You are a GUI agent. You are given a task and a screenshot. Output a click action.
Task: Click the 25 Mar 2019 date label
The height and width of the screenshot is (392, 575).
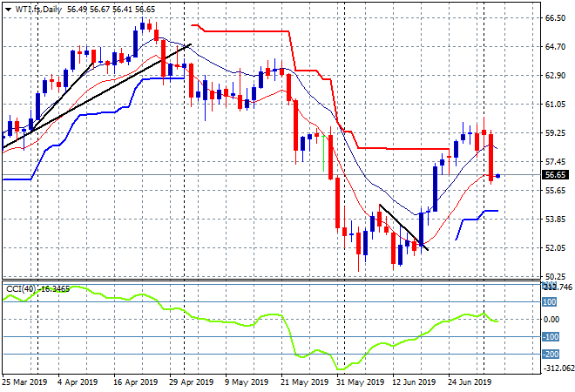(x=24, y=382)
